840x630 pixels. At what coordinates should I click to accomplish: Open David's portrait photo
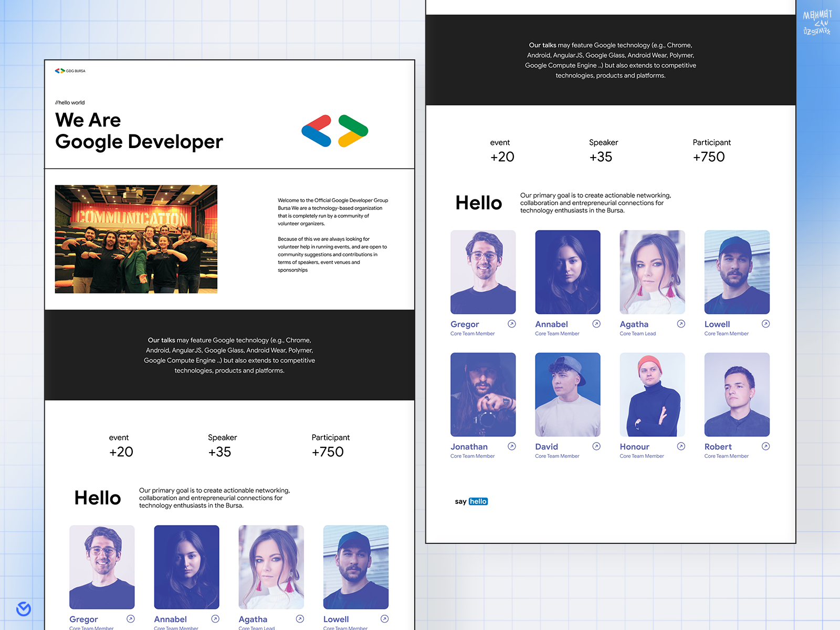click(568, 394)
